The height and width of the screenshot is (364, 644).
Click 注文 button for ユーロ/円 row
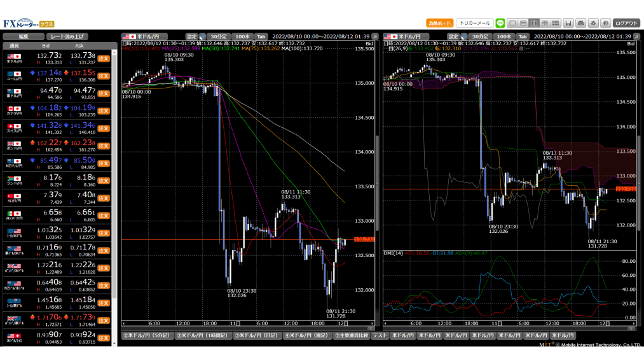pyautogui.click(x=104, y=76)
